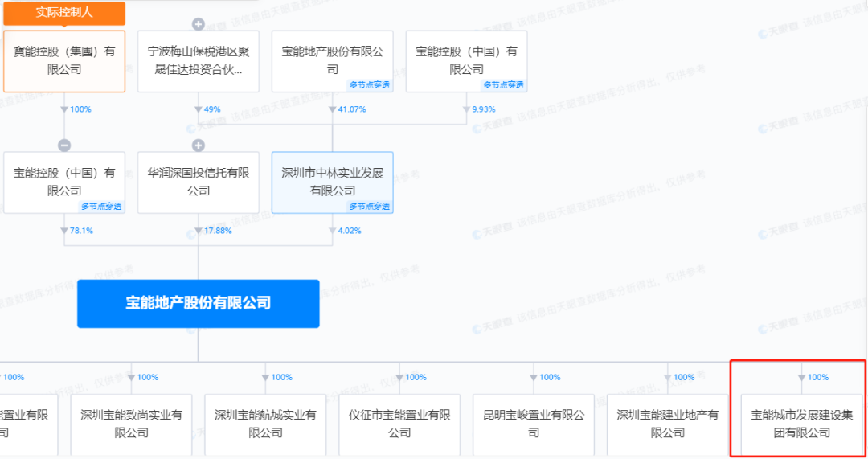Open 宁波梅山保税港区聚晟佳达投资合伙 node
This screenshot has width=868, height=459.
(199, 61)
